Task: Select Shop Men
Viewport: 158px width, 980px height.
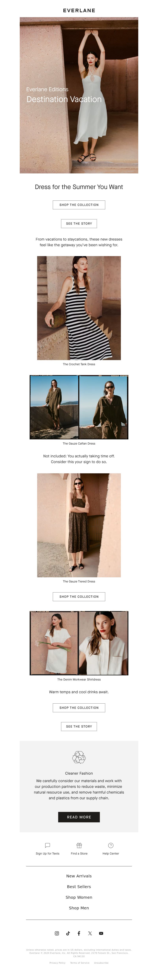Action: 79,908
